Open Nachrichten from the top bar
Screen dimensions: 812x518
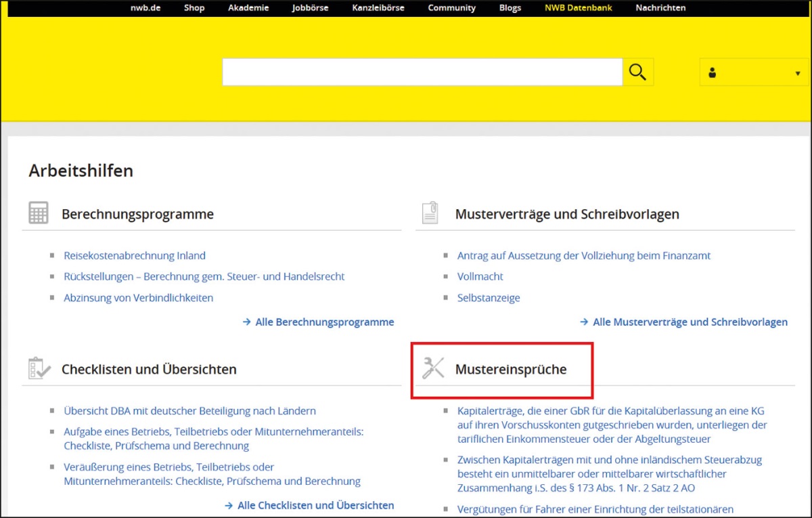tap(660, 8)
